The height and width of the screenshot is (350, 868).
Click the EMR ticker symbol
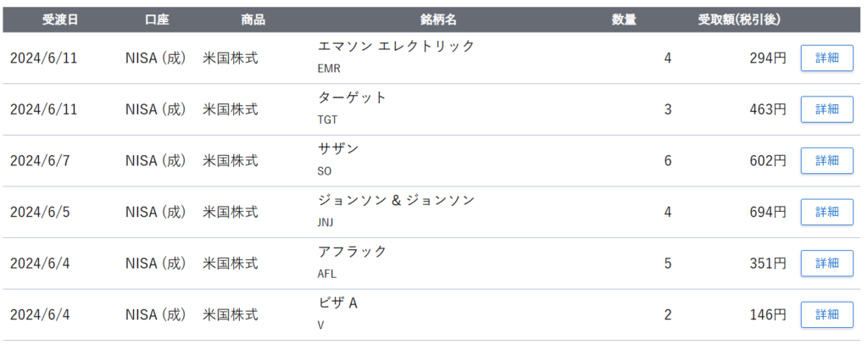pos(329,69)
